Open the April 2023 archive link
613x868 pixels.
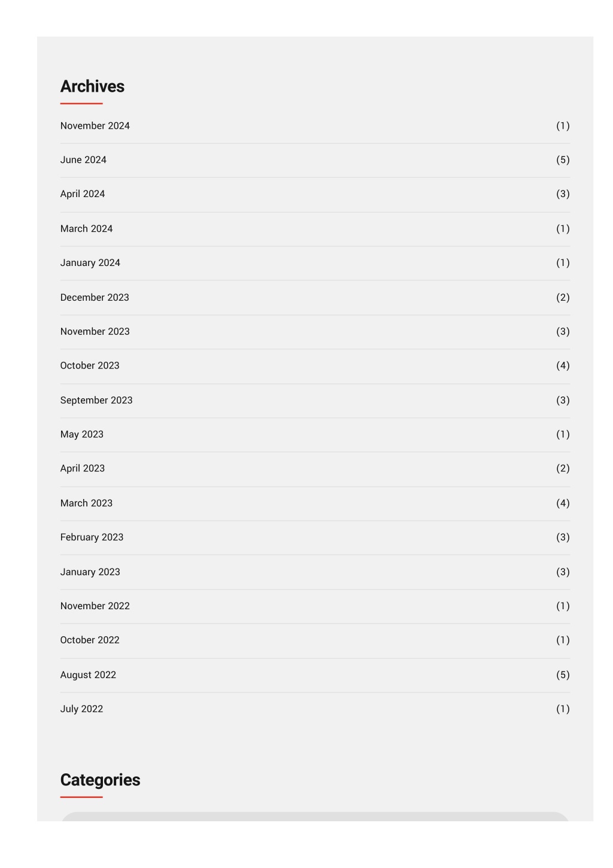(x=83, y=468)
